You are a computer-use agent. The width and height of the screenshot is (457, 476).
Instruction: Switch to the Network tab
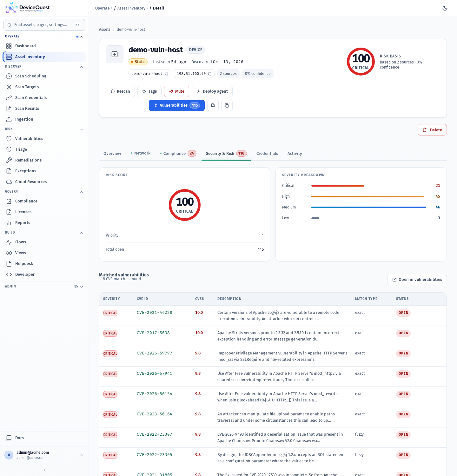coord(141,153)
